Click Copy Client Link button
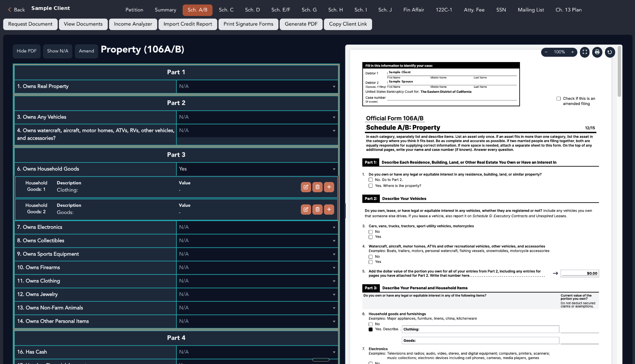This screenshot has height=364, width=635. 348,24
